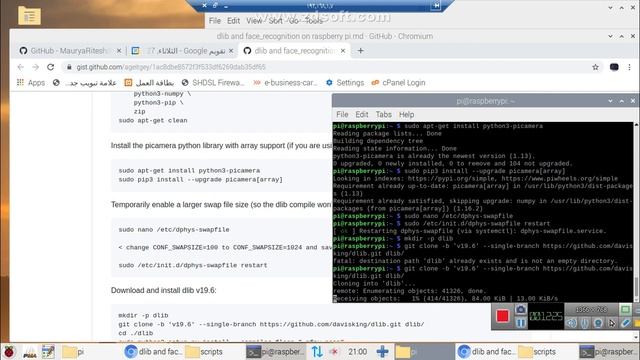Toggle webcam overlay icon in recorder
Image resolution: width=640 pixels, height=360 pixels.
click(598, 323)
